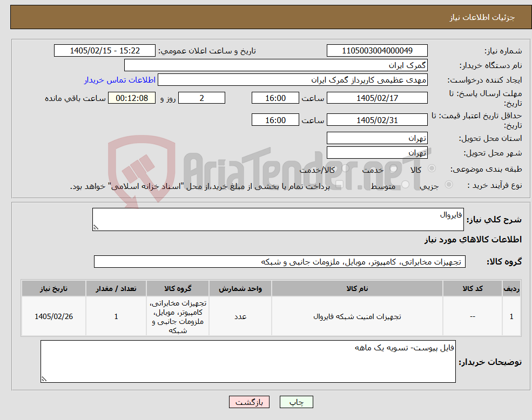Click the announcement date field 1405/02/15 - 15:22
532x420 pixels.
click(104, 51)
